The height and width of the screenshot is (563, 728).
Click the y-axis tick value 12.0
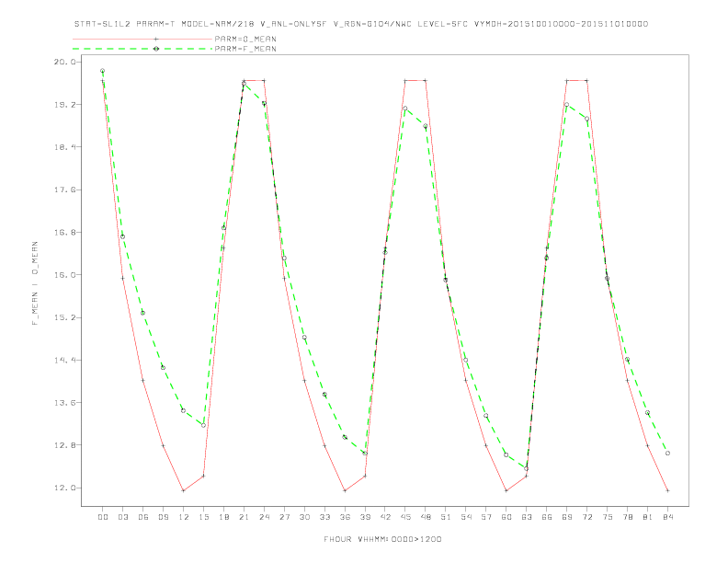coord(64,488)
